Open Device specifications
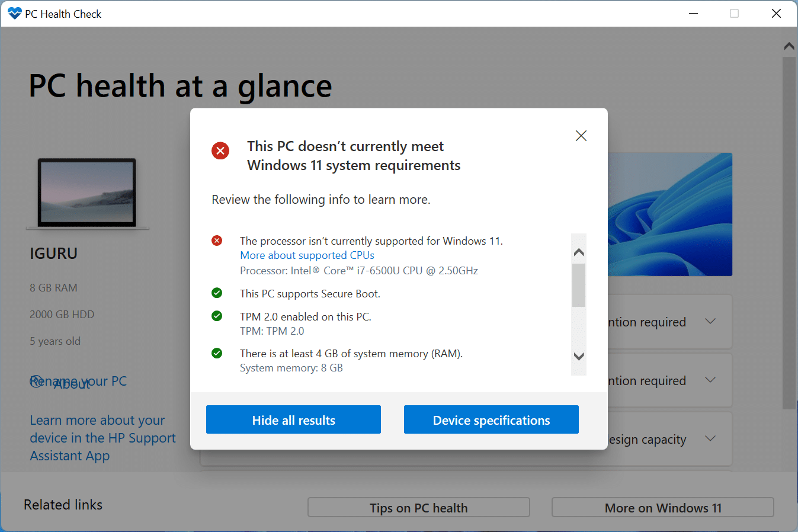This screenshot has height=532, width=798. [x=491, y=419]
